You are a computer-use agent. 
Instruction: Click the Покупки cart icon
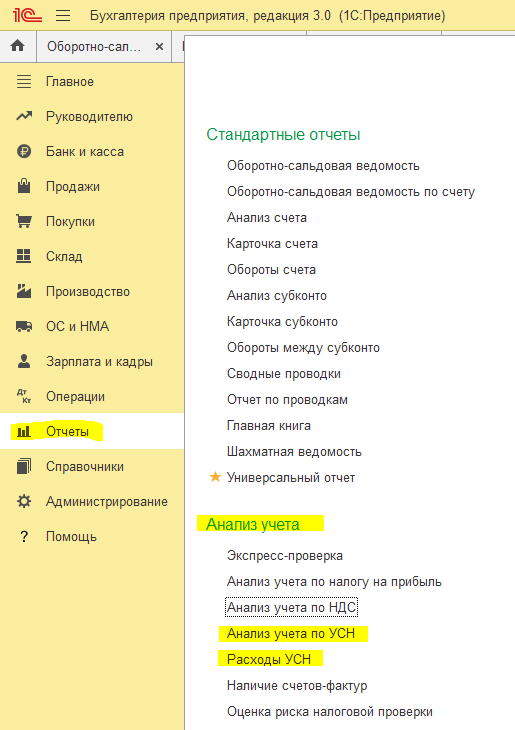click(x=24, y=221)
